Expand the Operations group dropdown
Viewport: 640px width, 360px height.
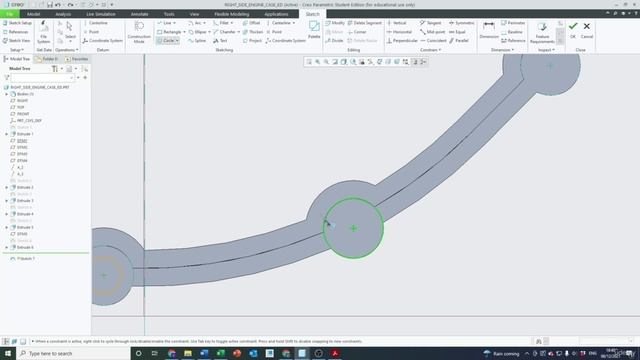pyautogui.click(x=67, y=50)
